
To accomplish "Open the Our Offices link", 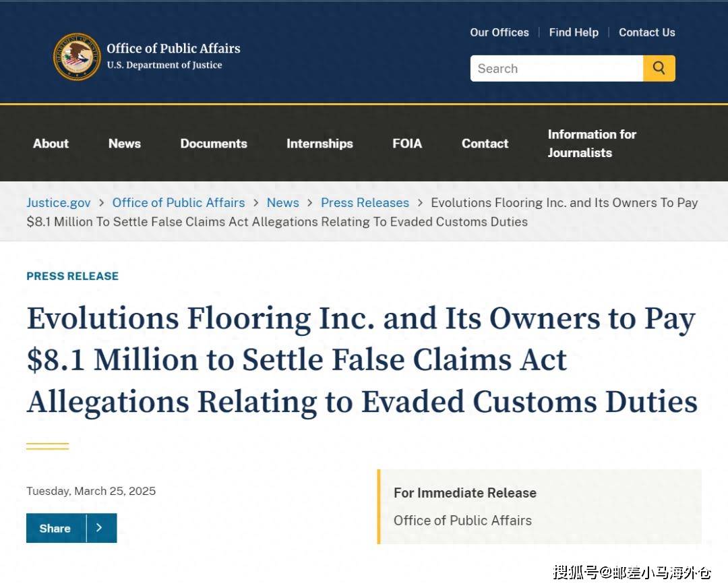I will tap(499, 32).
